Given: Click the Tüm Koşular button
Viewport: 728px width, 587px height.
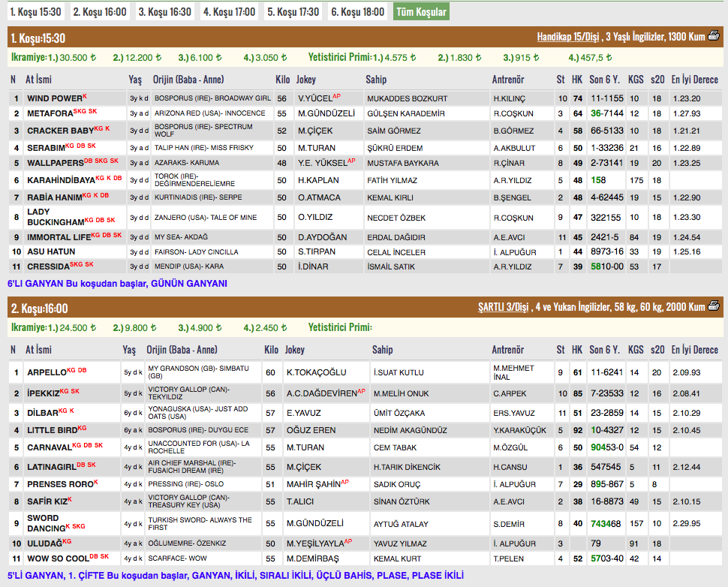Looking at the screenshot, I should coord(420,12).
